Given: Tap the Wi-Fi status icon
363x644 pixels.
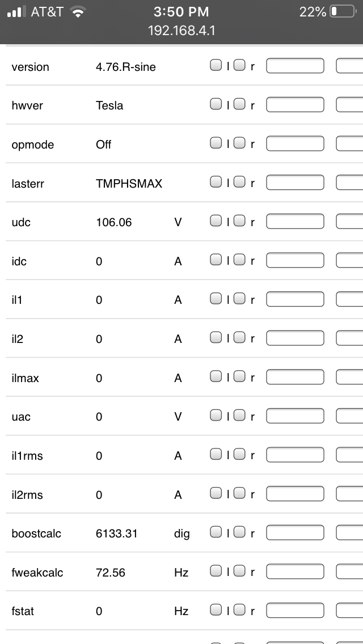Looking at the screenshot, I should click(77, 12).
